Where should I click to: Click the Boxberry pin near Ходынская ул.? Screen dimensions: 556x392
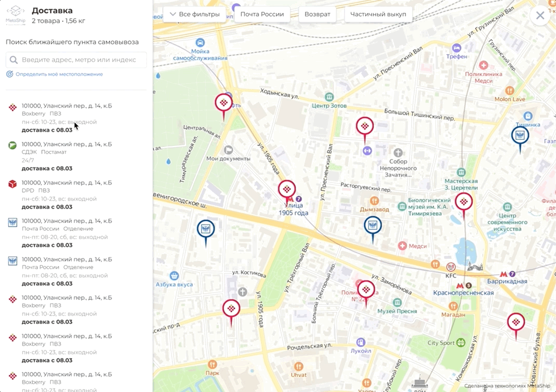pyautogui.click(x=223, y=103)
